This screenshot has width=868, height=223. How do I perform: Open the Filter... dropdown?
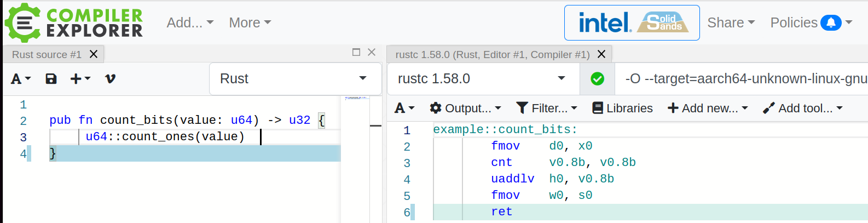[547, 108]
